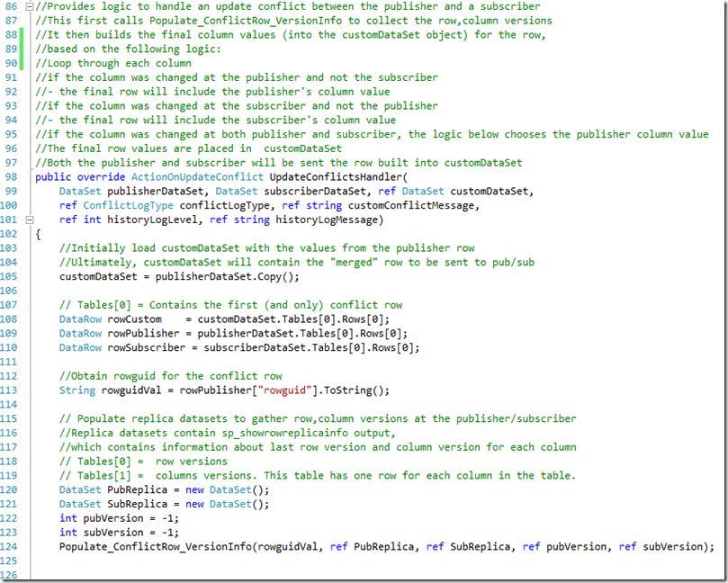Click pubVersion declaration on line 122
728x583 pixels.
coord(113,518)
